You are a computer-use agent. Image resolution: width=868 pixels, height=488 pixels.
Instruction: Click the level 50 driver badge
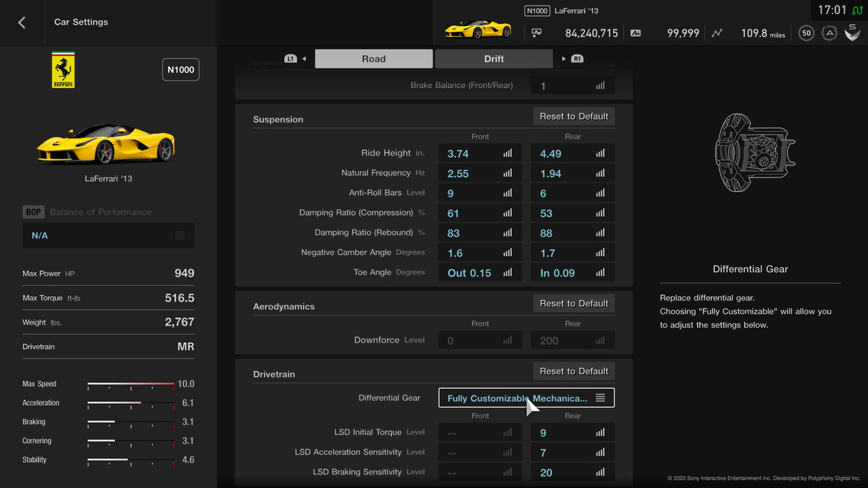pyautogui.click(x=806, y=33)
